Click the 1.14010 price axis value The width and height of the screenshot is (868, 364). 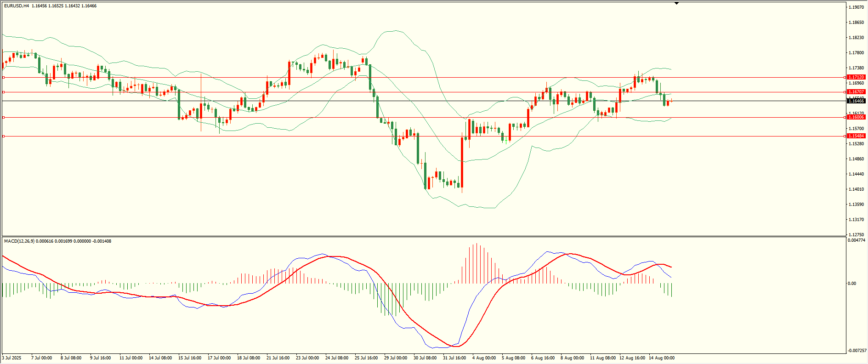pyautogui.click(x=856, y=189)
